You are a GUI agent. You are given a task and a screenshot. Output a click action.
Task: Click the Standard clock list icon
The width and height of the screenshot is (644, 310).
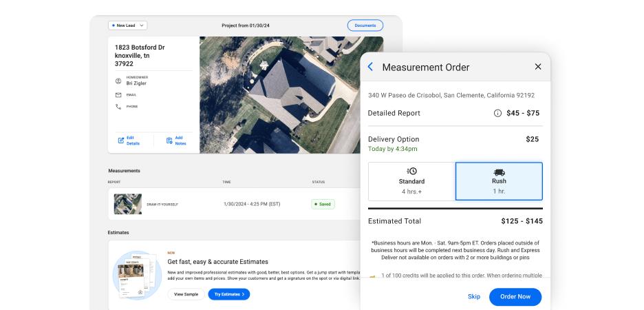coord(411,171)
